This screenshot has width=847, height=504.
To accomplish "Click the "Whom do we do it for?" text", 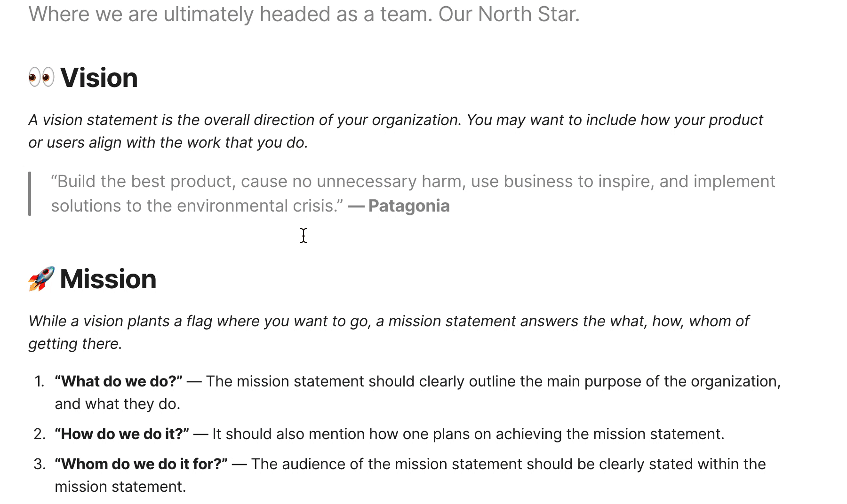I will click(x=141, y=464).
